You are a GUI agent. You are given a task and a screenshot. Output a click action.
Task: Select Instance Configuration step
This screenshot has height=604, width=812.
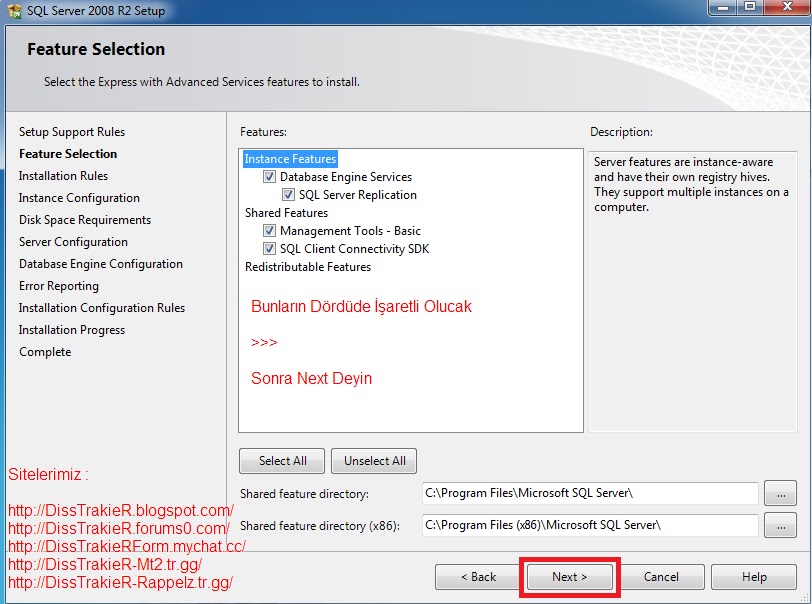tap(79, 198)
